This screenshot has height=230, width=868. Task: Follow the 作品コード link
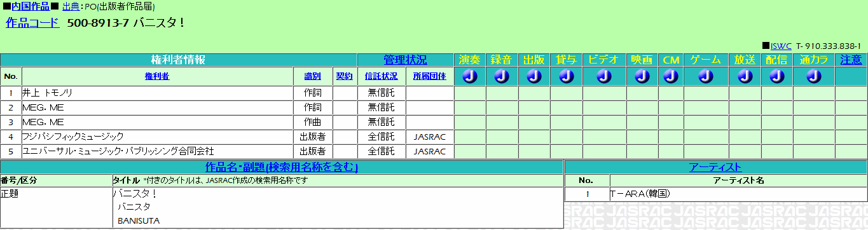pos(32,23)
